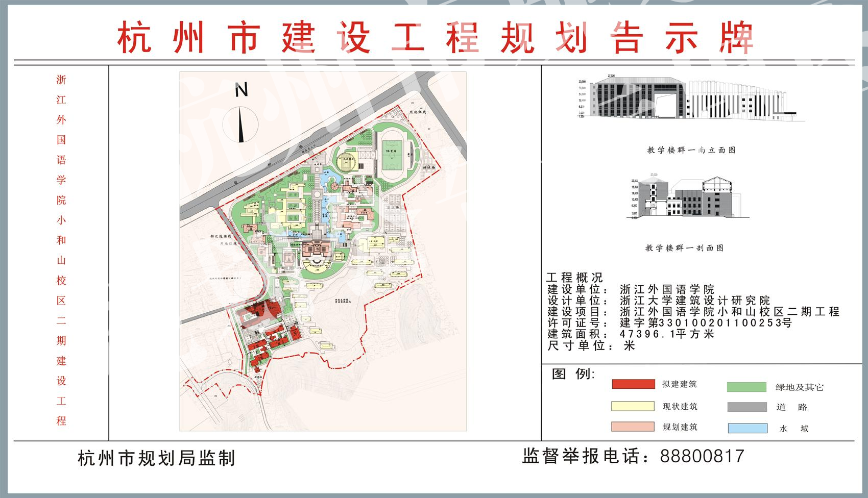Click the hotline 监督举报电话: 88800817

pyautogui.click(x=634, y=456)
